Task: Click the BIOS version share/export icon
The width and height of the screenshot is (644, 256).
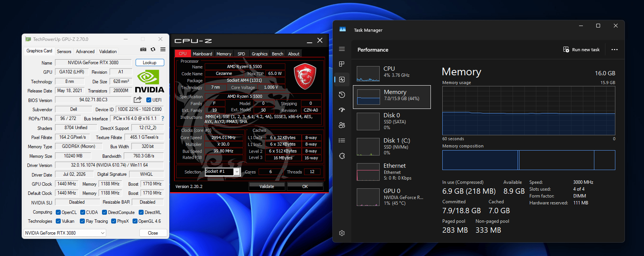Action: tap(138, 100)
